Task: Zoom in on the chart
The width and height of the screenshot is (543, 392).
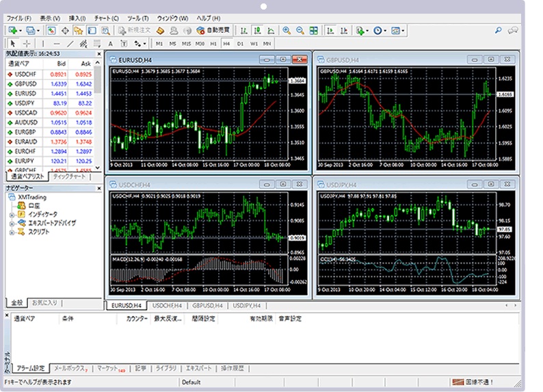Action: click(287, 31)
